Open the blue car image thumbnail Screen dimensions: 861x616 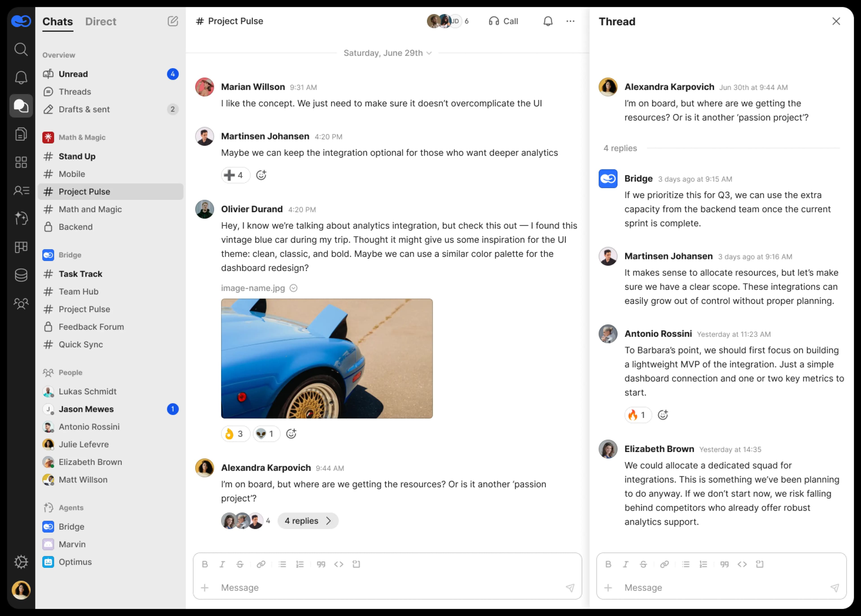point(327,359)
